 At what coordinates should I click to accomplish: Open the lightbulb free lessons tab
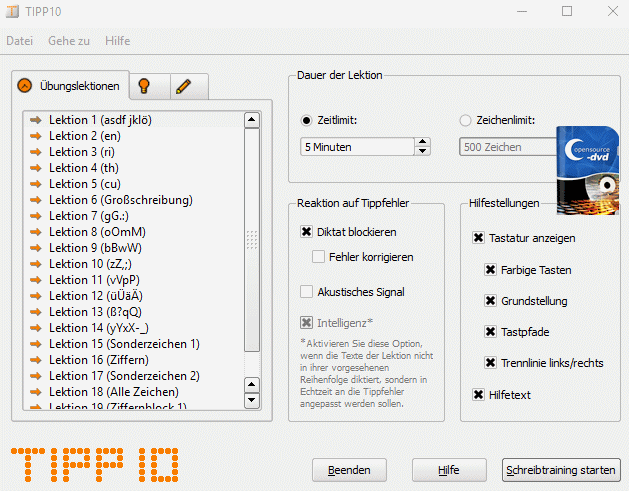pyautogui.click(x=145, y=87)
